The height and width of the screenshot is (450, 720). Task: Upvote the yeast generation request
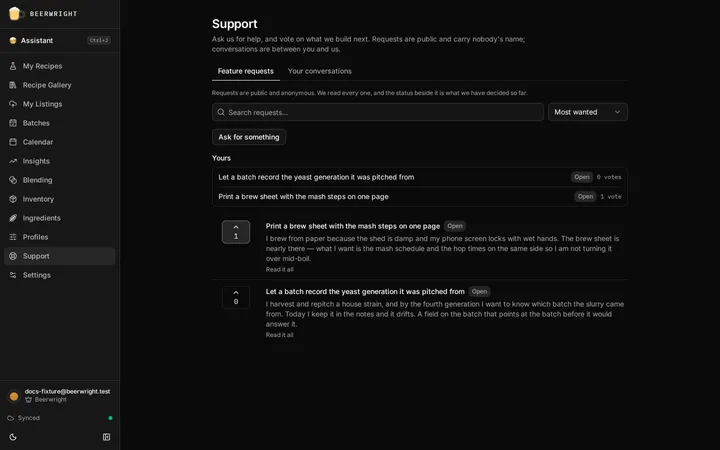(x=236, y=298)
